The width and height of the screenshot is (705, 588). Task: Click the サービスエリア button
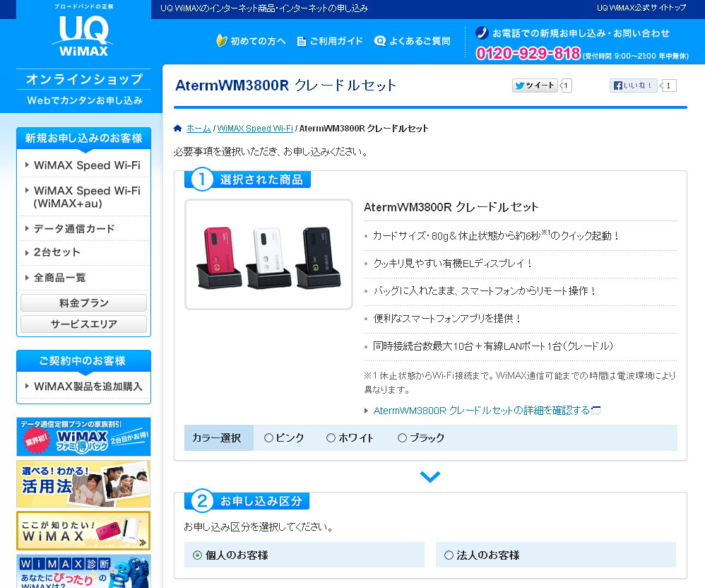pyautogui.click(x=83, y=324)
